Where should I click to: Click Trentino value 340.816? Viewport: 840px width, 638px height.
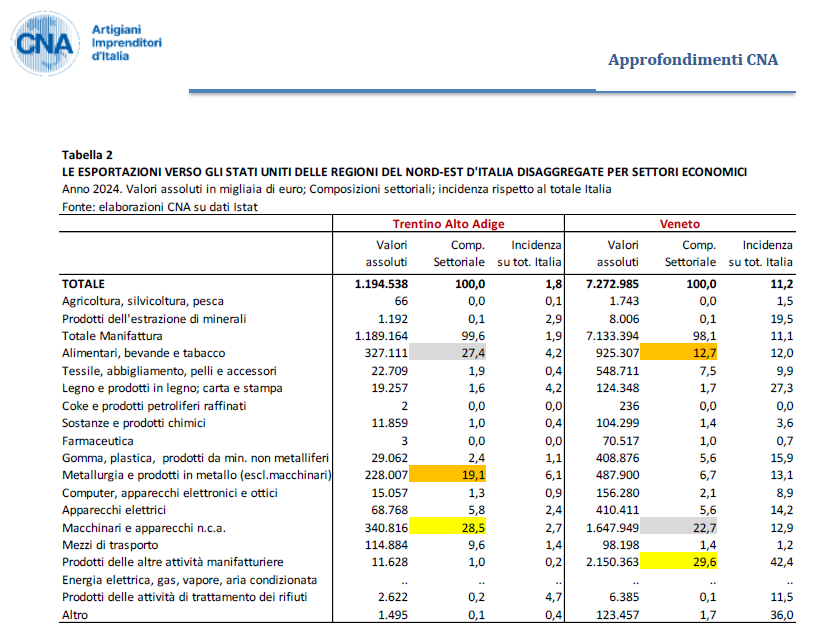pos(386,528)
